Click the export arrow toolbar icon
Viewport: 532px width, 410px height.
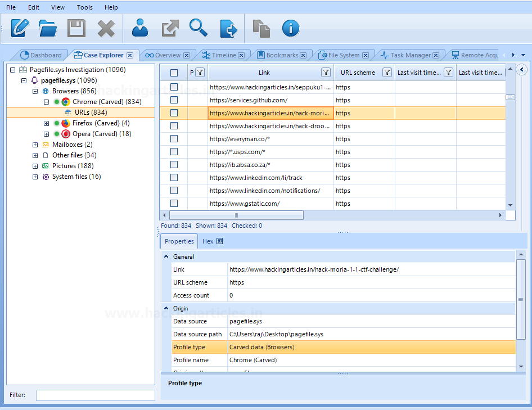170,28
